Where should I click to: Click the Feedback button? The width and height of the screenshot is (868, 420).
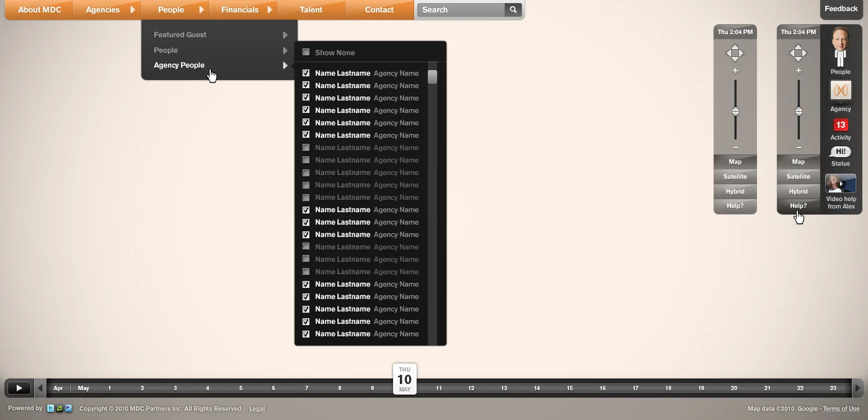click(841, 9)
